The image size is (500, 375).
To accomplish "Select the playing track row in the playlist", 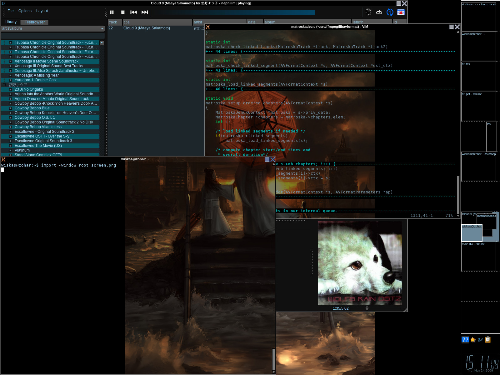I will (157, 28).
